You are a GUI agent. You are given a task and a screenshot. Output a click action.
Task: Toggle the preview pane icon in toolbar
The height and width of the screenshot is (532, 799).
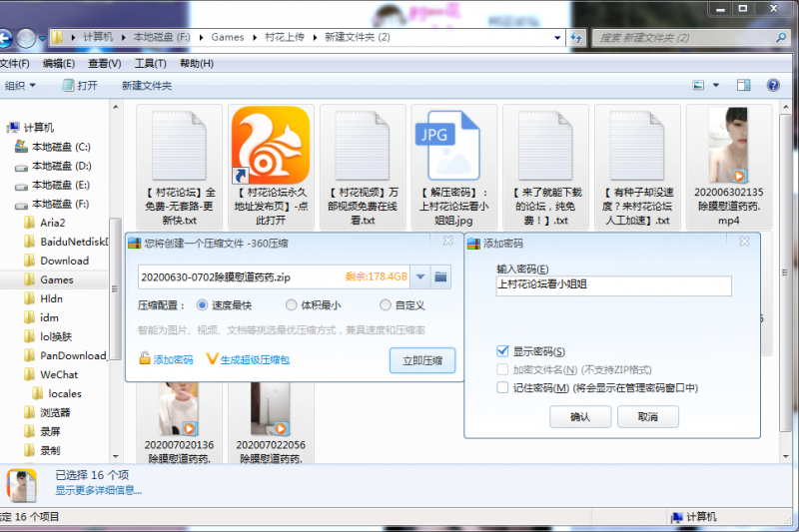pos(743,86)
